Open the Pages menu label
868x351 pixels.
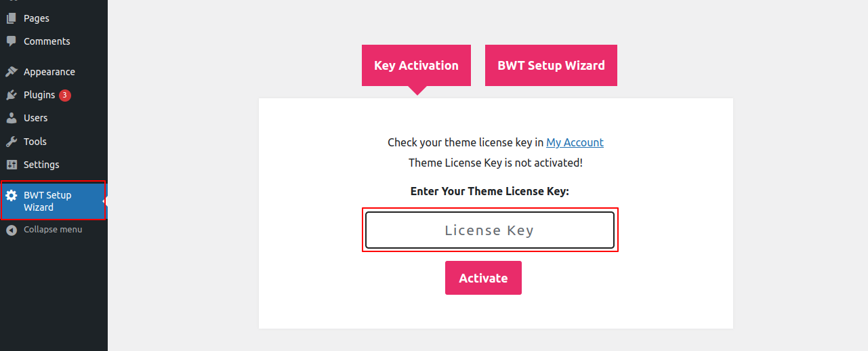pyautogui.click(x=37, y=18)
